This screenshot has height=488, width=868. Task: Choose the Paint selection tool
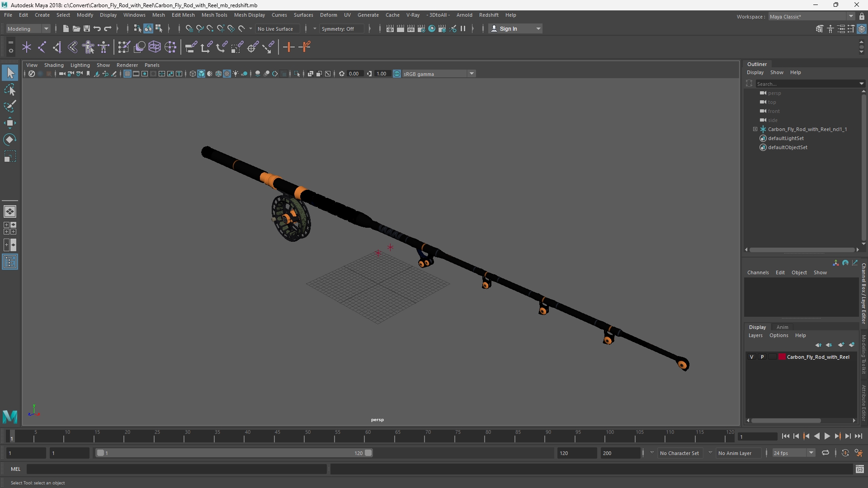(10, 106)
